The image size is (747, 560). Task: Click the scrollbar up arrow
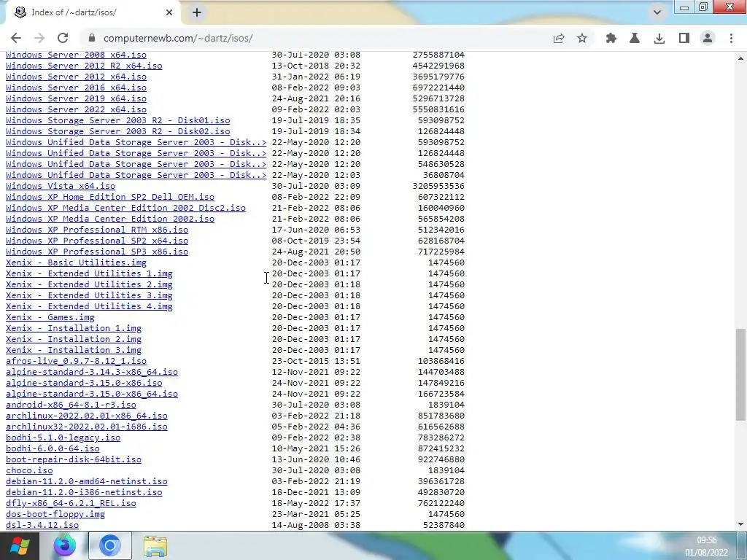pos(740,58)
